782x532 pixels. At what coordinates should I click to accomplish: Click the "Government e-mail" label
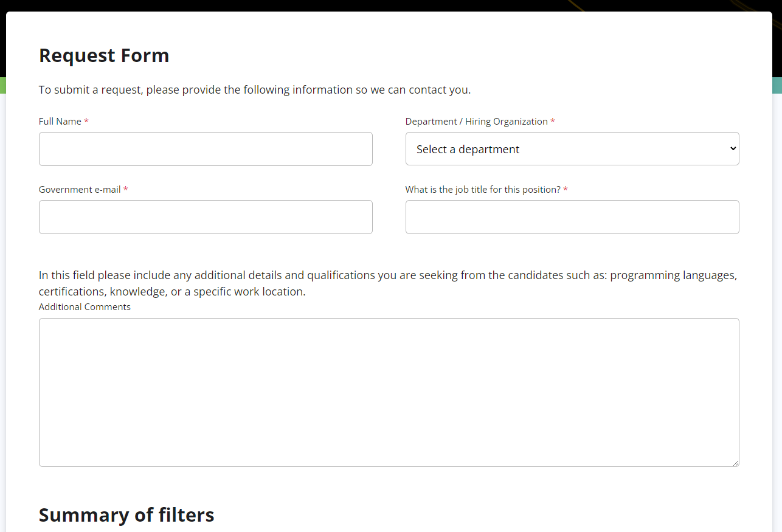pos(78,189)
